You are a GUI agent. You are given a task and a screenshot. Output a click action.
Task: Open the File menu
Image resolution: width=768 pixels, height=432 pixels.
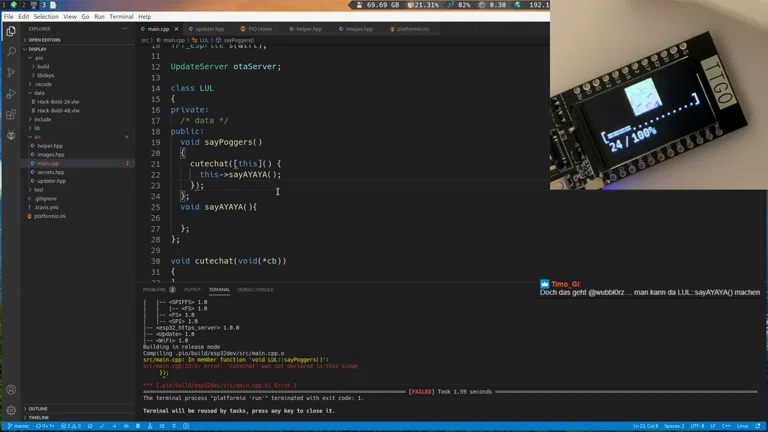9,17
